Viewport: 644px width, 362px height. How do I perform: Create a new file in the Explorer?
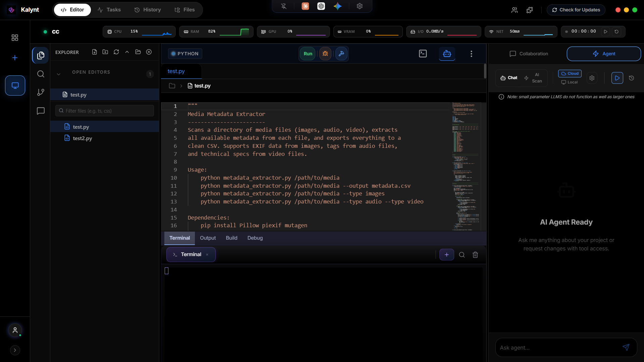pos(94,52)
